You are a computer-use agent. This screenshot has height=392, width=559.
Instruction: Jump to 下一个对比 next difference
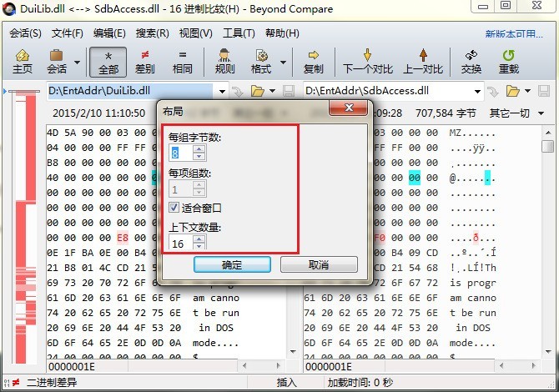tap(368, 62)
